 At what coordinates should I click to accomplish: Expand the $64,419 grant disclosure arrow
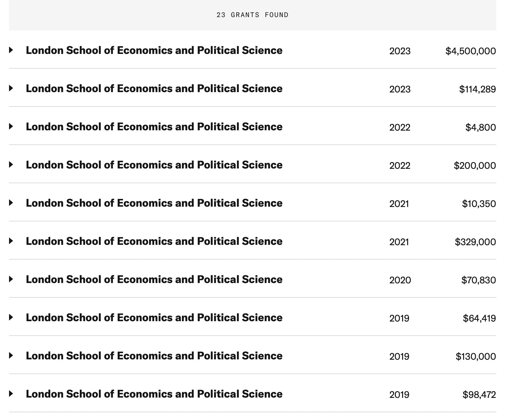pyautogui.click(x=11, y=318)
